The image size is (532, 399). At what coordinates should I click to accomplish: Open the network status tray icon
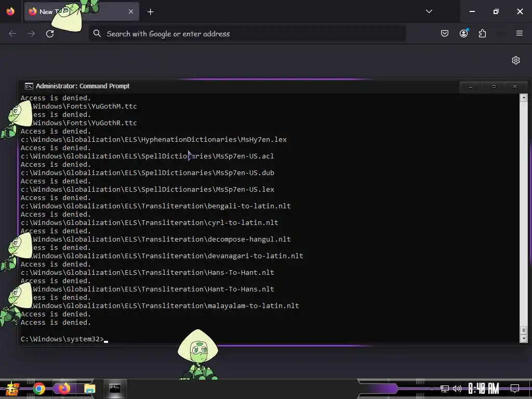click(x=445, y=389)
